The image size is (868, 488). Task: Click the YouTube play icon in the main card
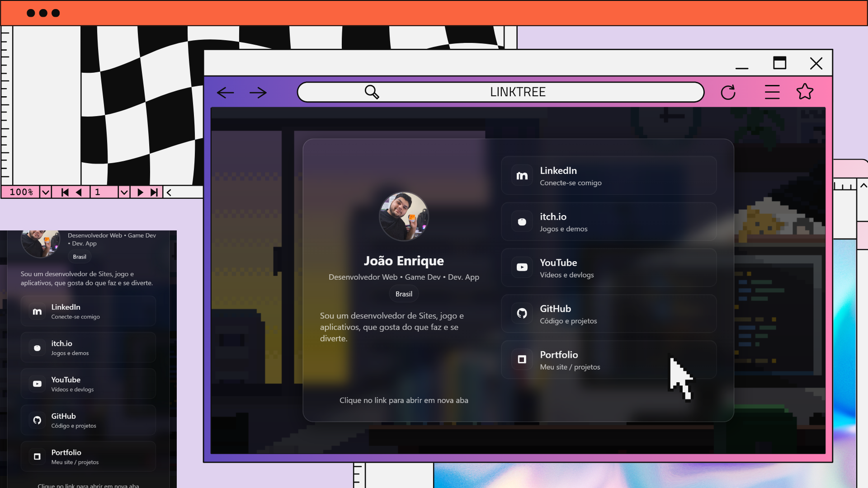coord(522,267)
